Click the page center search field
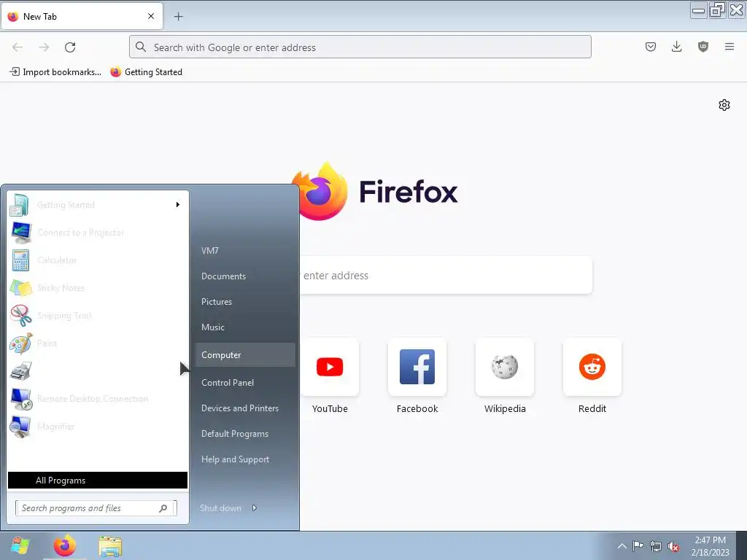 click(446, 275)
